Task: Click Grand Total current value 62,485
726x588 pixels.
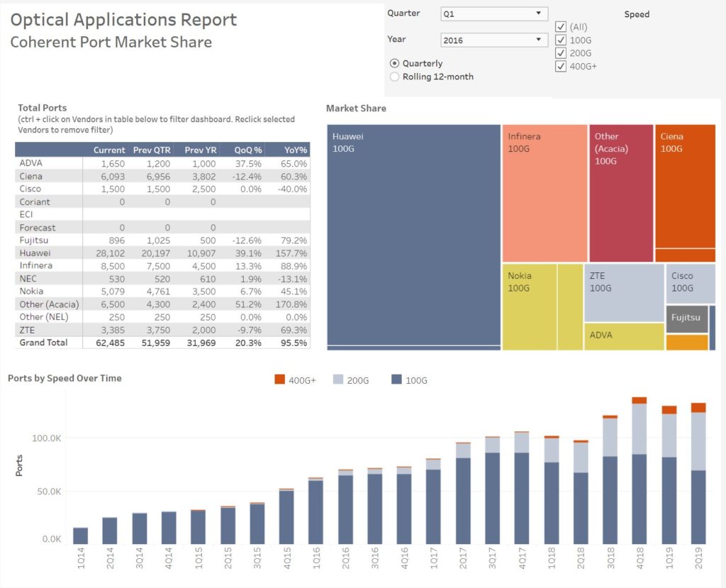Action: coord(110,343)
